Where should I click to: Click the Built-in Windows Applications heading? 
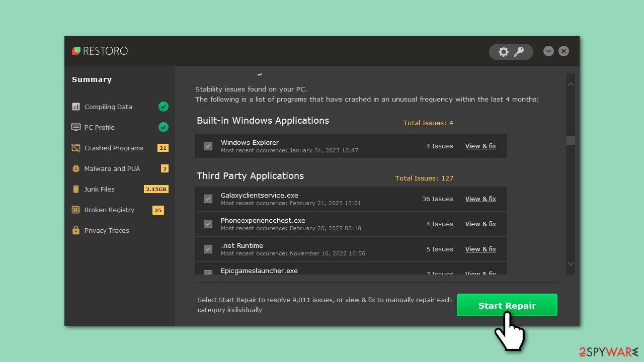263,120
